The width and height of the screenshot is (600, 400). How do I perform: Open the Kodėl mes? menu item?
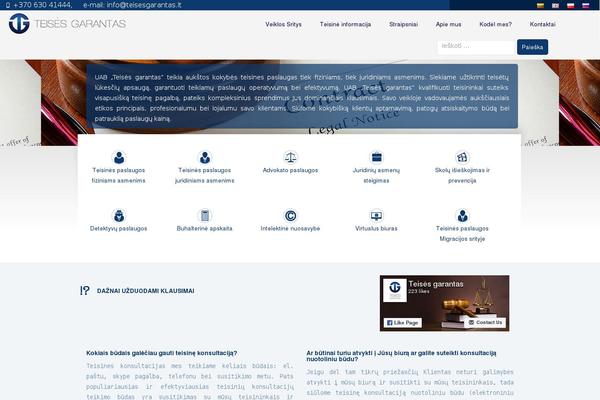click(496, 24)
